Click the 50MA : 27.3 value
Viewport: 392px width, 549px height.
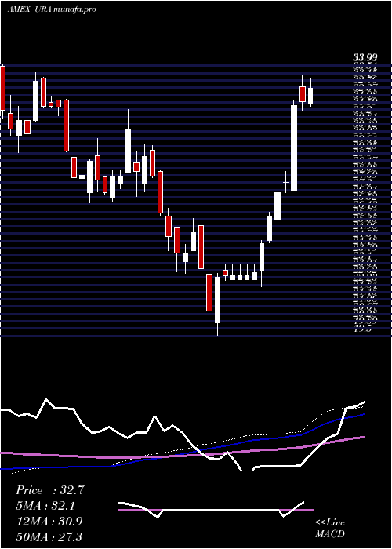tap(50, 536)
